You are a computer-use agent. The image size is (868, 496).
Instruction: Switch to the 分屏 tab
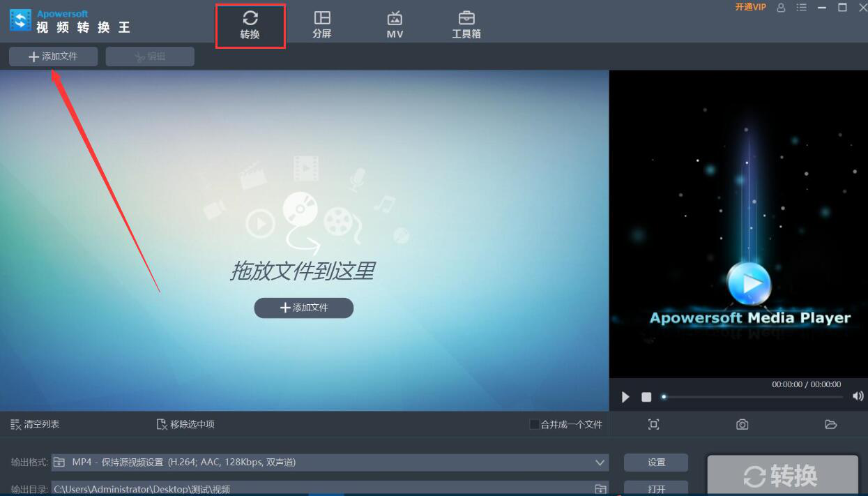(322, 25)
